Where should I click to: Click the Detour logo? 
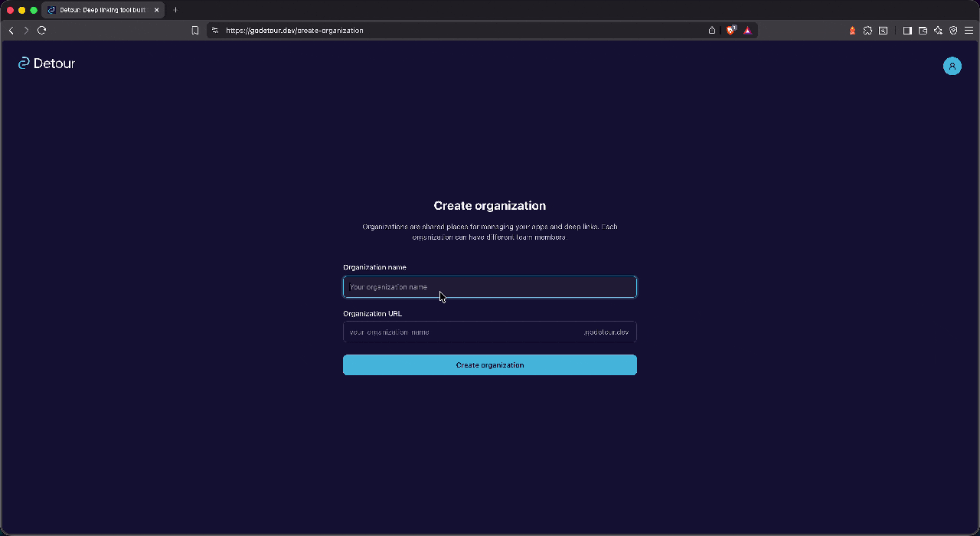46,64
